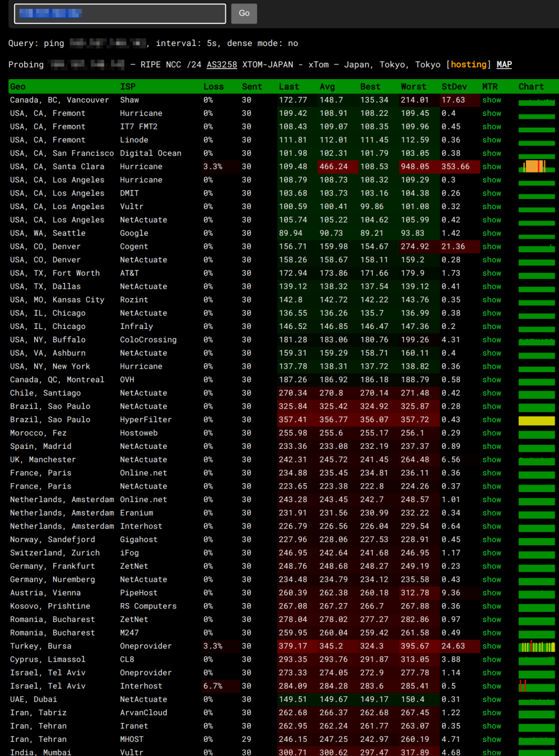559x756 pixels.
Task: Click orange chart for Santa Clara Hurricane
Action: (535, 167)
